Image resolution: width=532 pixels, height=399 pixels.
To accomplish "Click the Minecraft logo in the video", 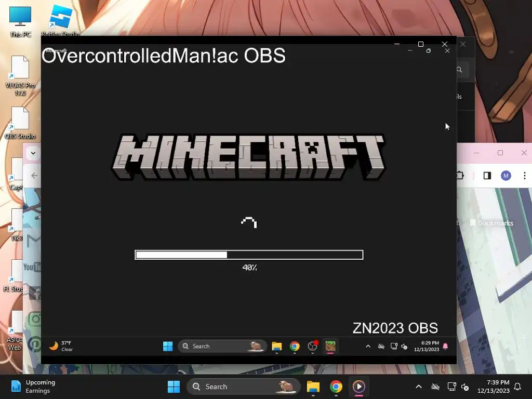I will [249, 157].
